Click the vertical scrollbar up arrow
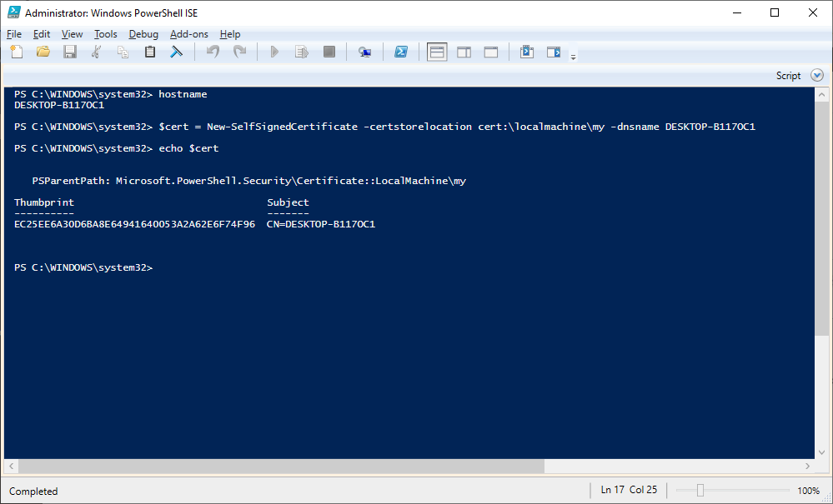This screenshot has height=504, width=833. point(822,95)
